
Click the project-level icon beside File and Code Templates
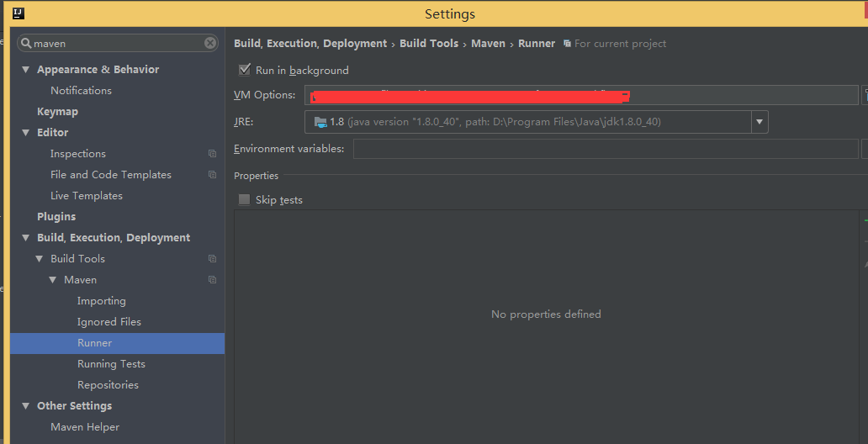(212, 174)
